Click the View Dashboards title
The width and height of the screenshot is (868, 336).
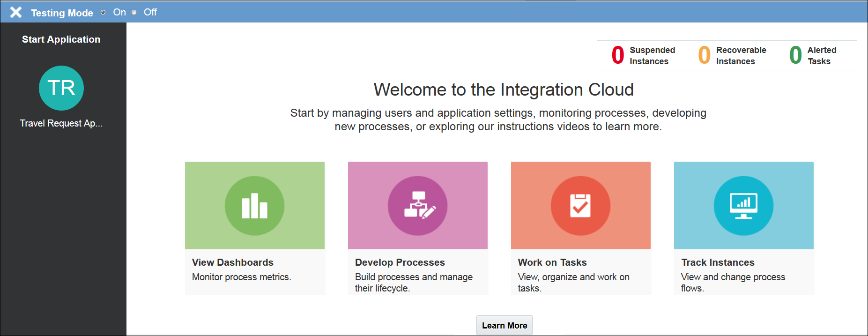click(233, 262)
